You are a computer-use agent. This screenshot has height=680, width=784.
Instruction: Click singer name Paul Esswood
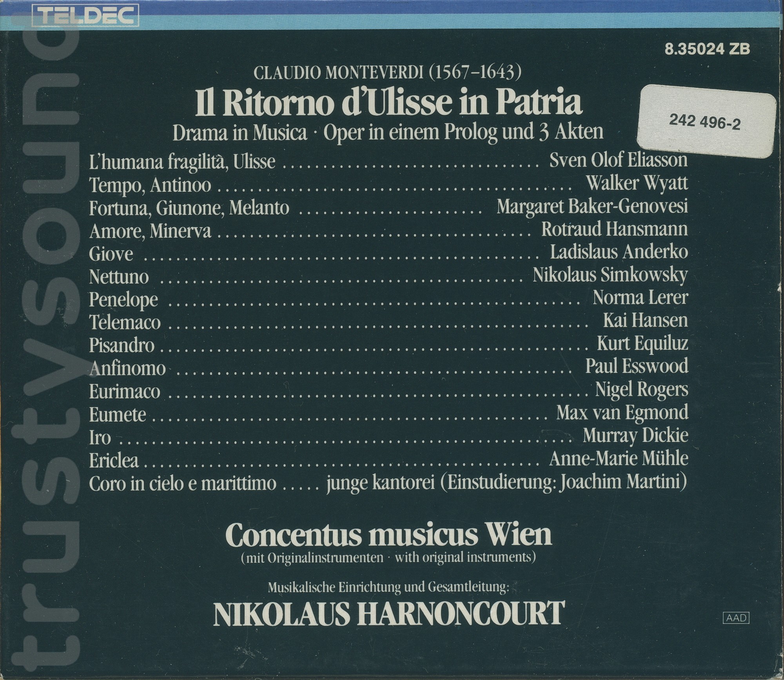click(637, 366)
